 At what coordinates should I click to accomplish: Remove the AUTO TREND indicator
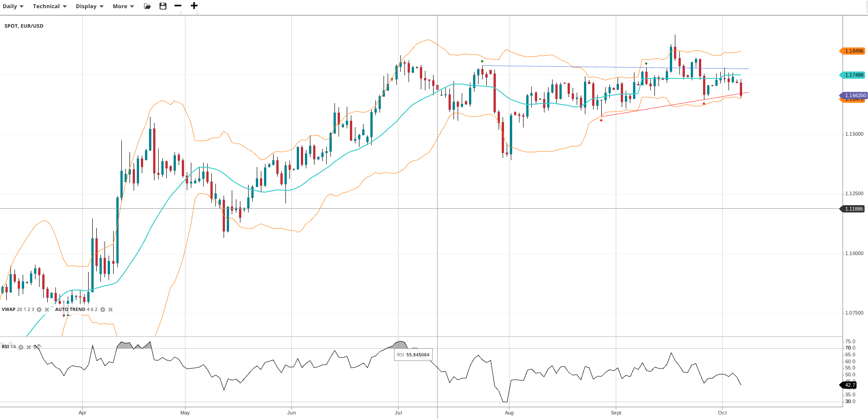click(110, 310)
